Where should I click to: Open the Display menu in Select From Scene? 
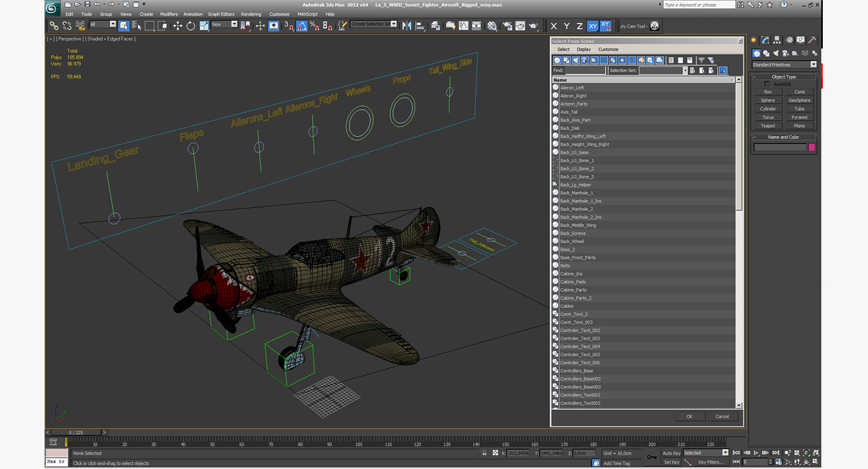pyautogui.click(x=584, y=49)
